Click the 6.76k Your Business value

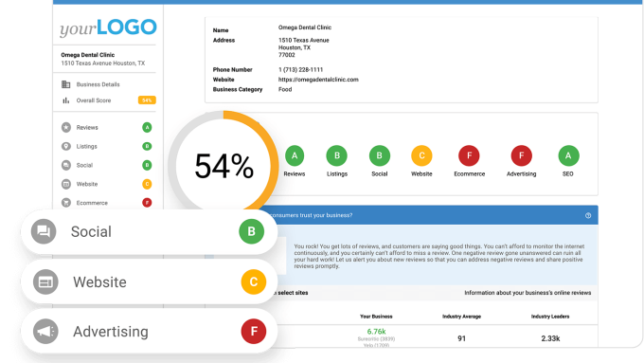coord(376,332)
